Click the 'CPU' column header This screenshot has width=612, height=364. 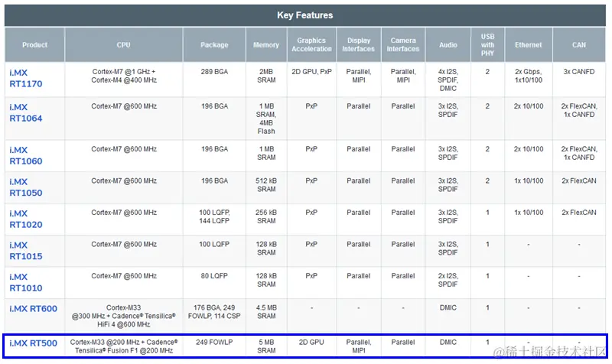tap(124, 45)
